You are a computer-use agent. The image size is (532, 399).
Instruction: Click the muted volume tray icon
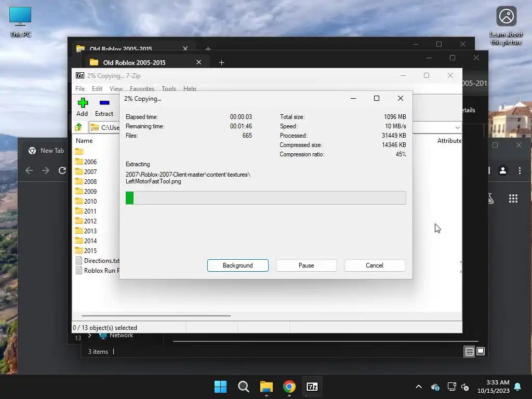(465, 387)
